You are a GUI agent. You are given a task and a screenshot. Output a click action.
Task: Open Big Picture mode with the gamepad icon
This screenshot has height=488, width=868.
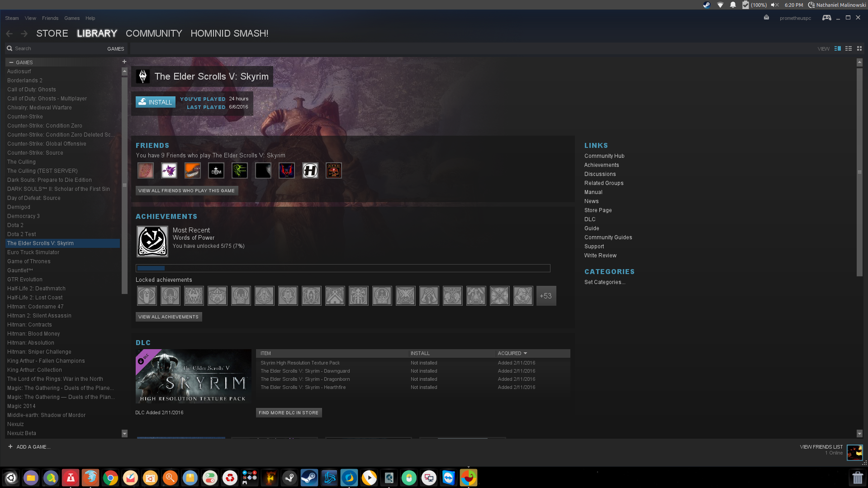(x=826, y=18)
